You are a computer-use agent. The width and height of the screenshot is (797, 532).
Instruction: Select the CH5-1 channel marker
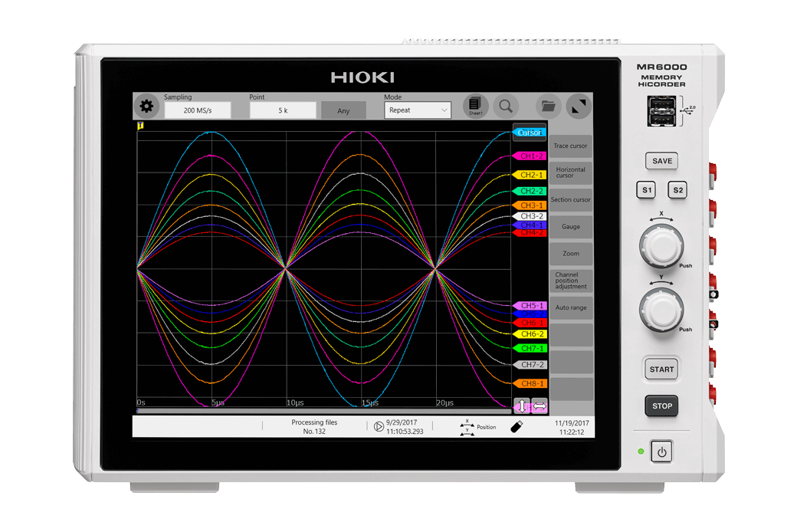(x=530, y=306)
